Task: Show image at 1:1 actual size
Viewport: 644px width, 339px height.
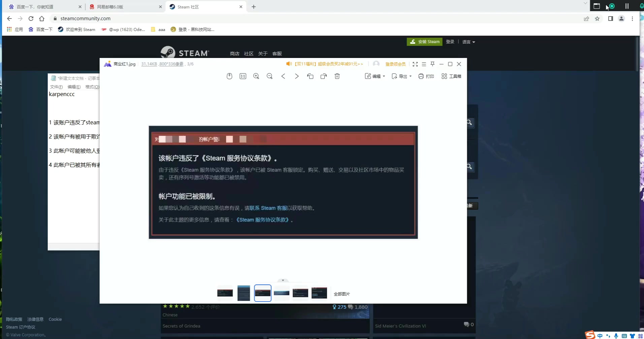Action: click(x=243, y=76)
